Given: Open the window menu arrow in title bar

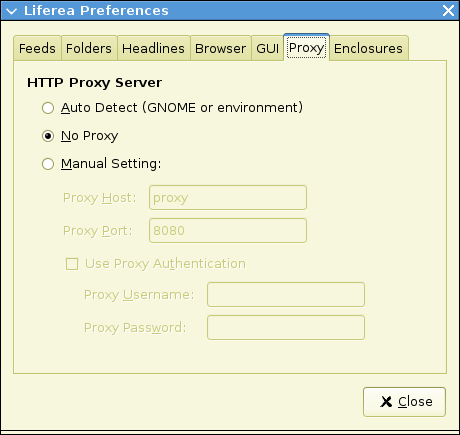Looking at the screenshot, I should click(x=11, y=11).
